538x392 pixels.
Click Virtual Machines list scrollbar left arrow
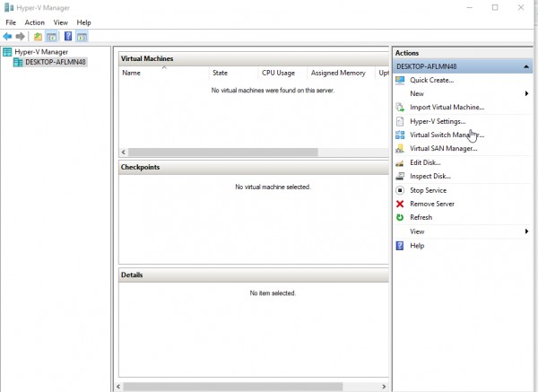tap(124, 152)
